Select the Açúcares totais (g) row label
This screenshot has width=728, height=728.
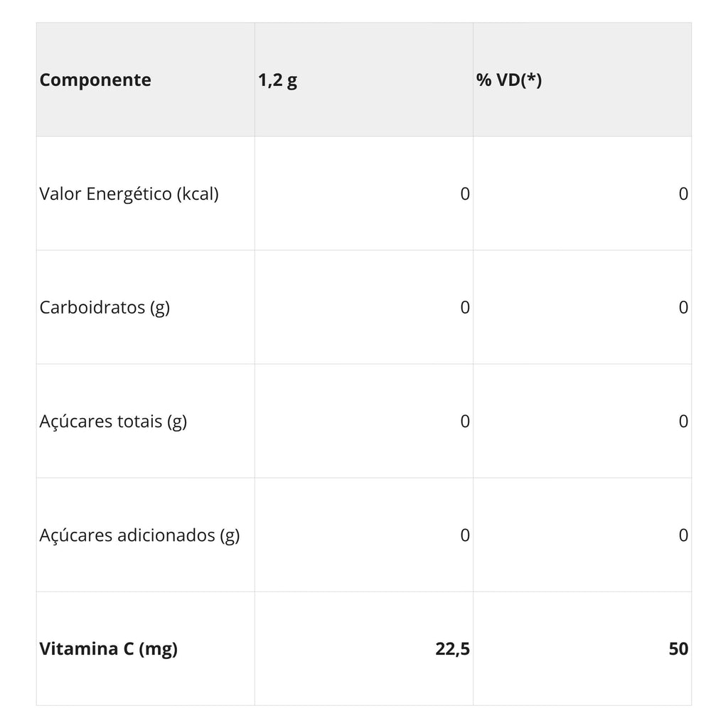point(113,422)
